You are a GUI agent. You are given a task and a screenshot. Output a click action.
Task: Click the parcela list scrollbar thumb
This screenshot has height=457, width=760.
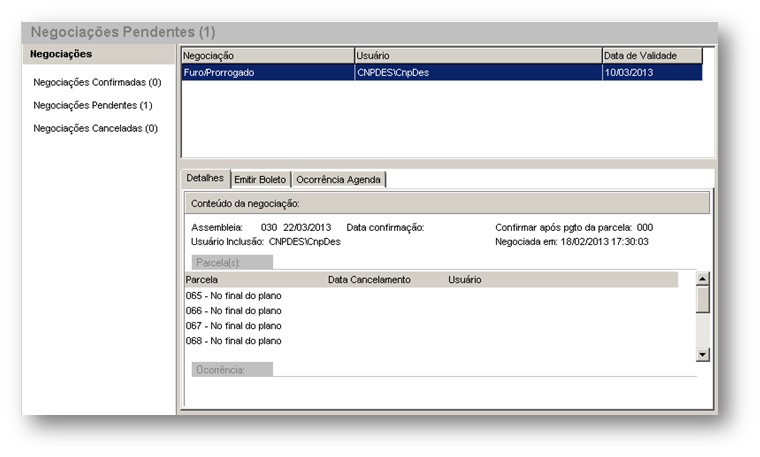[702, 299]
